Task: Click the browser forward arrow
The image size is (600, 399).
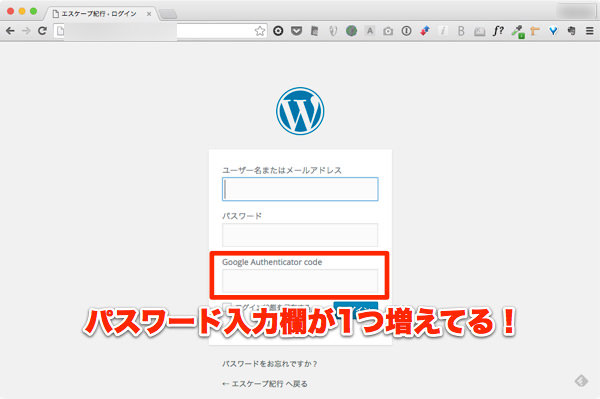Action: point(26,31)
